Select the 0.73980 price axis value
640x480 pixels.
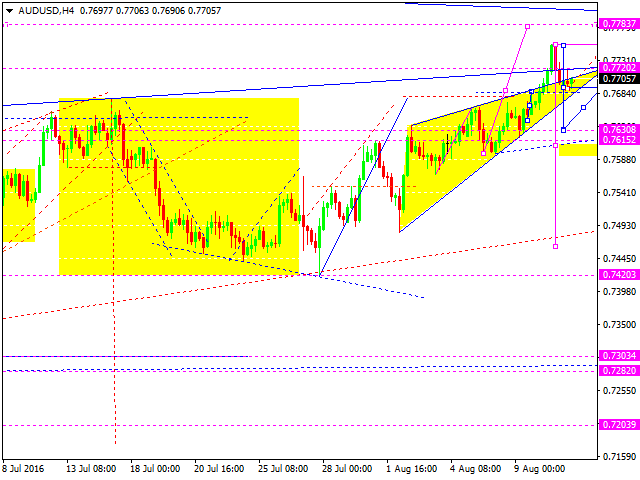coord(619,291)
